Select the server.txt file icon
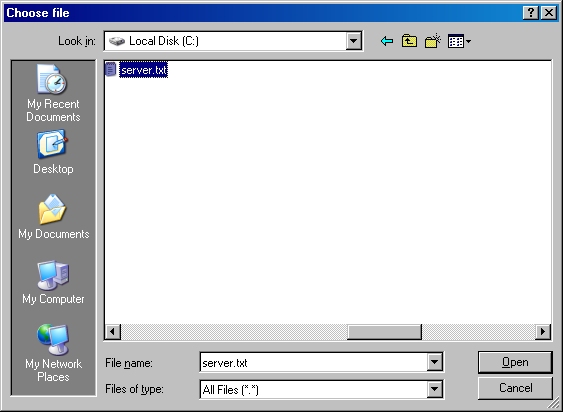The width and height of the screenshot is (563, 412). (111, 69)
